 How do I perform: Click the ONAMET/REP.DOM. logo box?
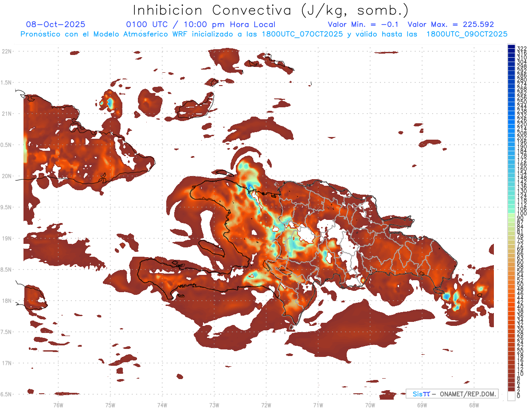pos(452,394)
